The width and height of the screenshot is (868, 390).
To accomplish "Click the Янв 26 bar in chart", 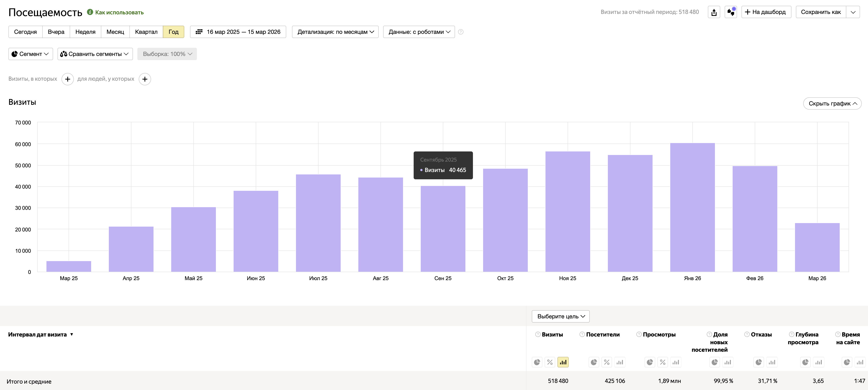I will pos(692,207).
